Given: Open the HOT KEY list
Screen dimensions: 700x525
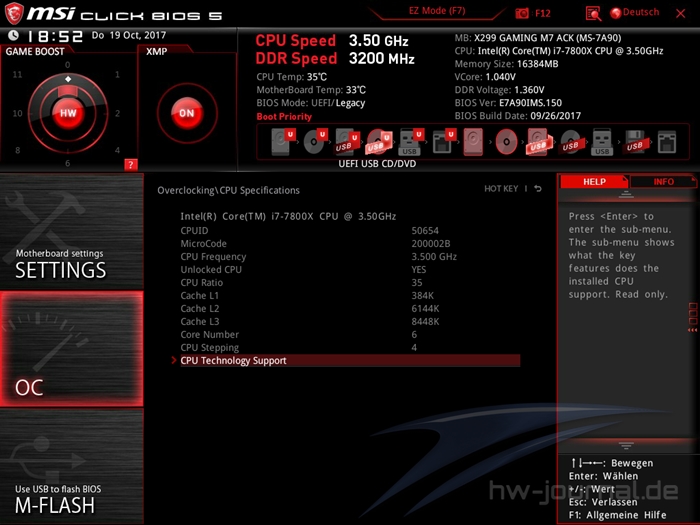Looking at the screenshot, I should 501,189.
